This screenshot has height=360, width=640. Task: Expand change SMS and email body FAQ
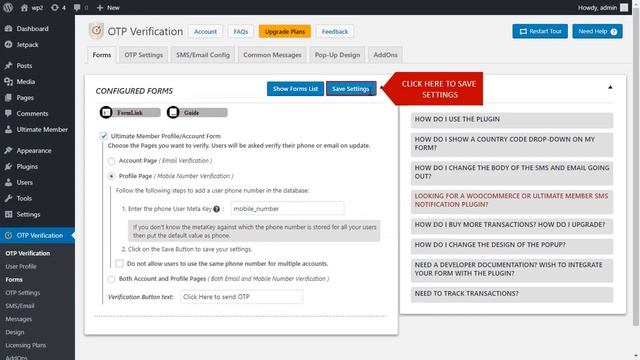(x=512, y=173)
